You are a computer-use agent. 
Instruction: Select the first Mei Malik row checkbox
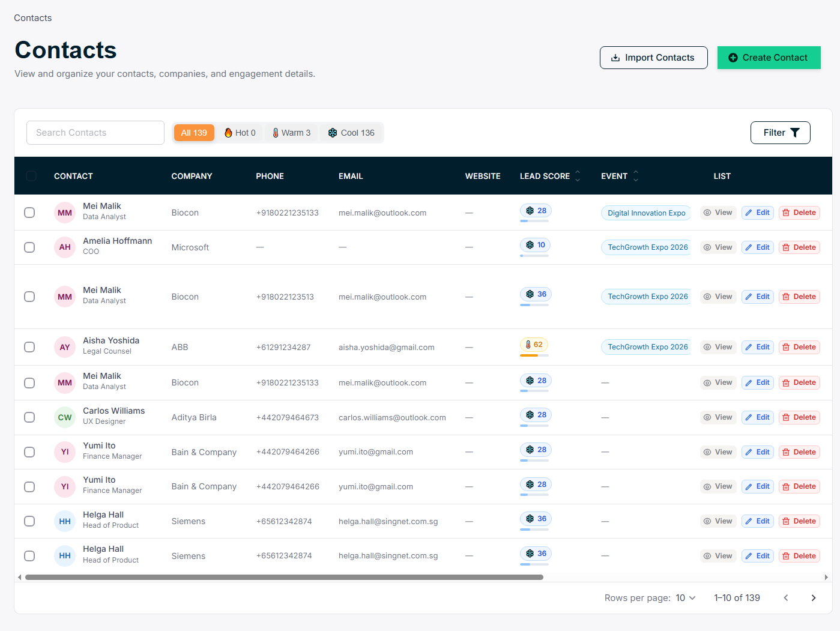(x=29, y=213)
